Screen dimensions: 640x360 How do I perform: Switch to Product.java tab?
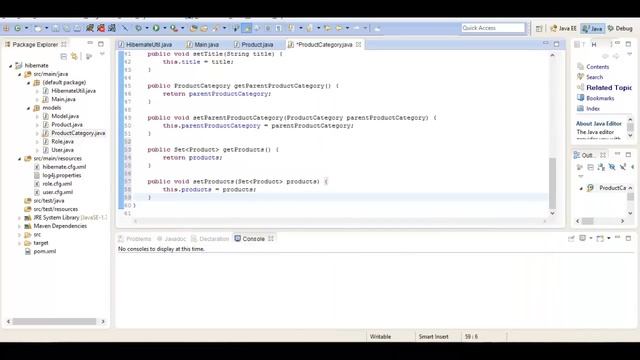pyautogui.click(x=253, y=44)
